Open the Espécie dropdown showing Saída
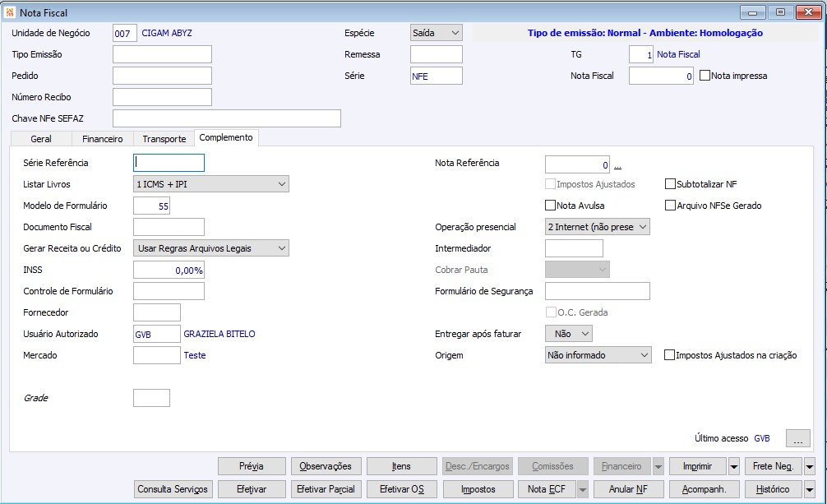The image size is (827, 504). click(x=437, y=33)
